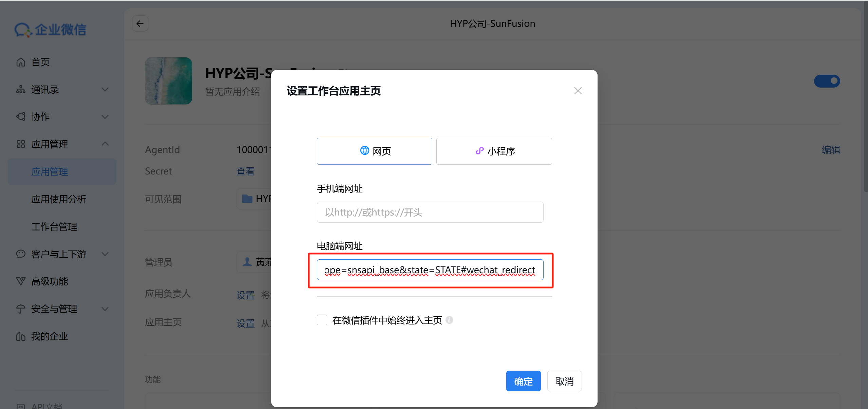Close the 设置工作台应用主页 dialog with X
The image size is (868, 409).
point(578,91)
